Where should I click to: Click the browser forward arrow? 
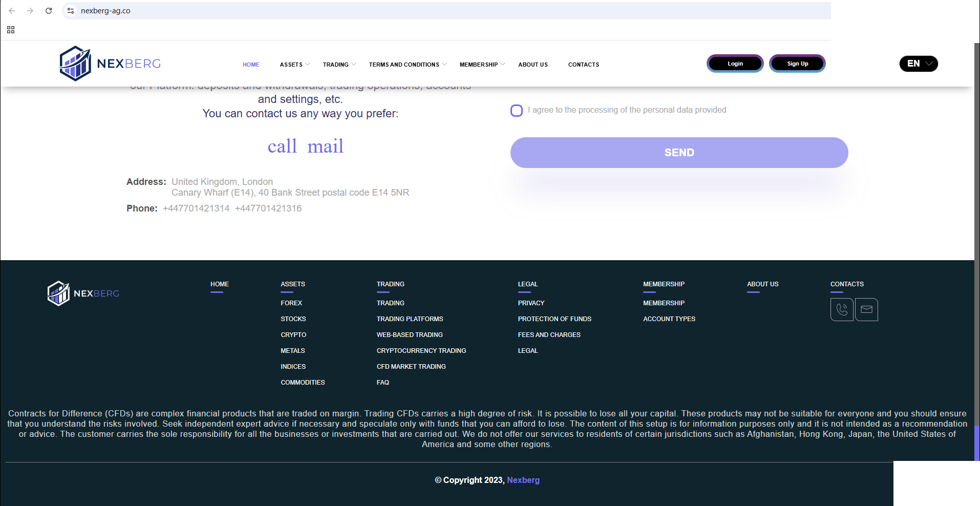30,11
